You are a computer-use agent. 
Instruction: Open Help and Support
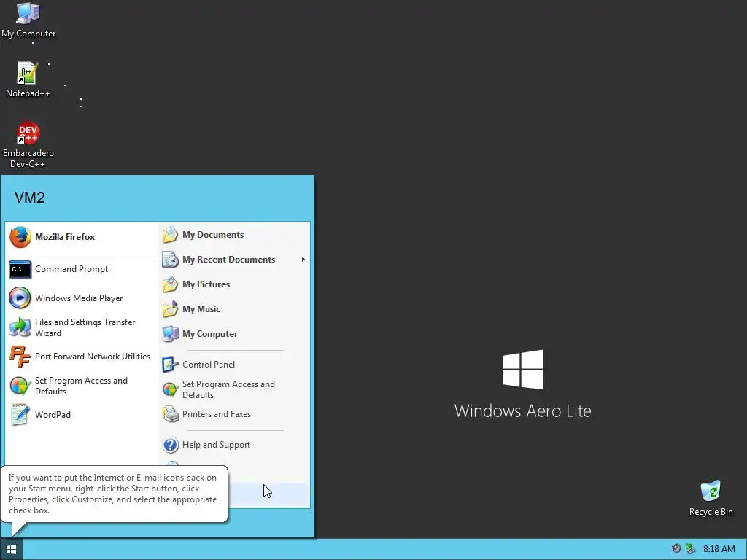pos(234,445)
